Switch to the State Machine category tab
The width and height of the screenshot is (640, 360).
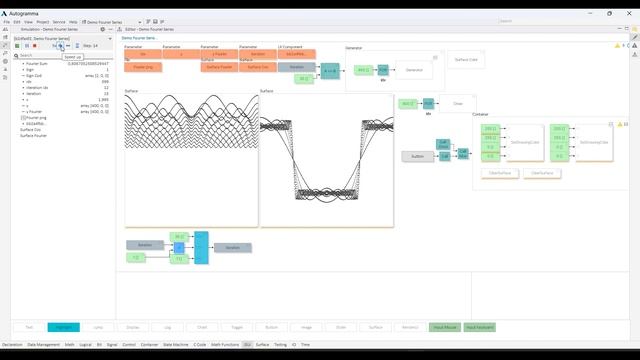pos(176,345)
